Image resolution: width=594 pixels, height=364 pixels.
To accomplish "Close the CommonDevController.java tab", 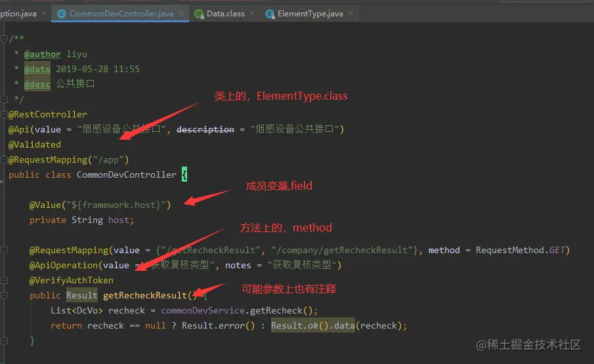I will [181, 14].
